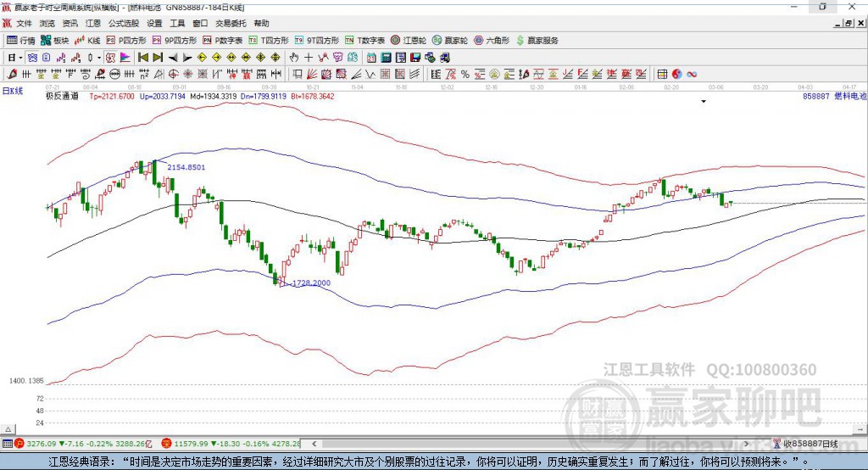Viewport: 868px width, 470px height.
Task: Open the colored grid table icon
Action: pos(662,75)
